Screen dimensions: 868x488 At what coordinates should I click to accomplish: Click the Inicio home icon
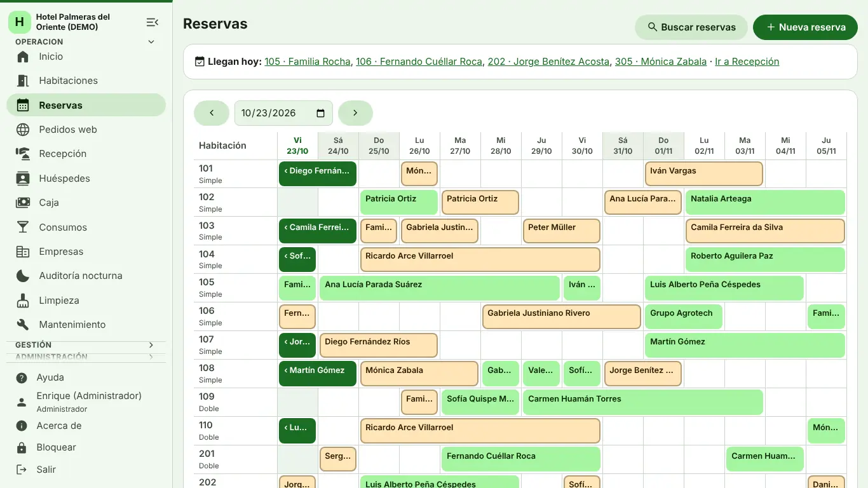(23, 57)
